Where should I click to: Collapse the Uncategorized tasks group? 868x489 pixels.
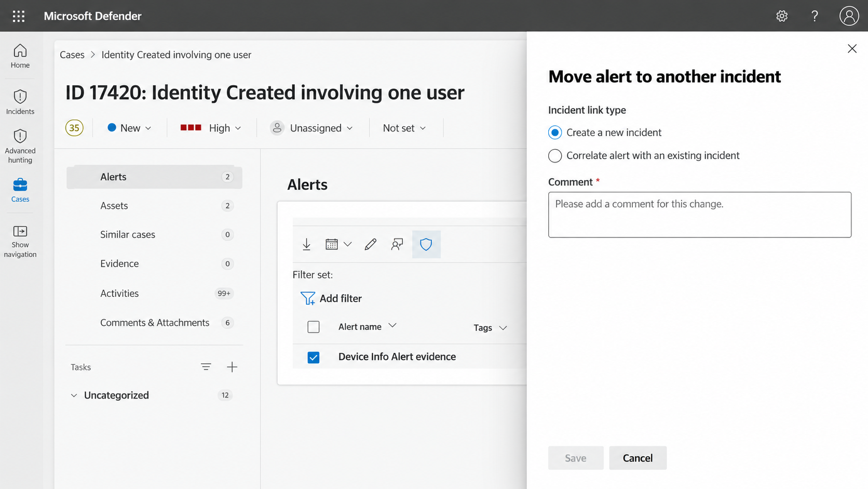(74, 395)
